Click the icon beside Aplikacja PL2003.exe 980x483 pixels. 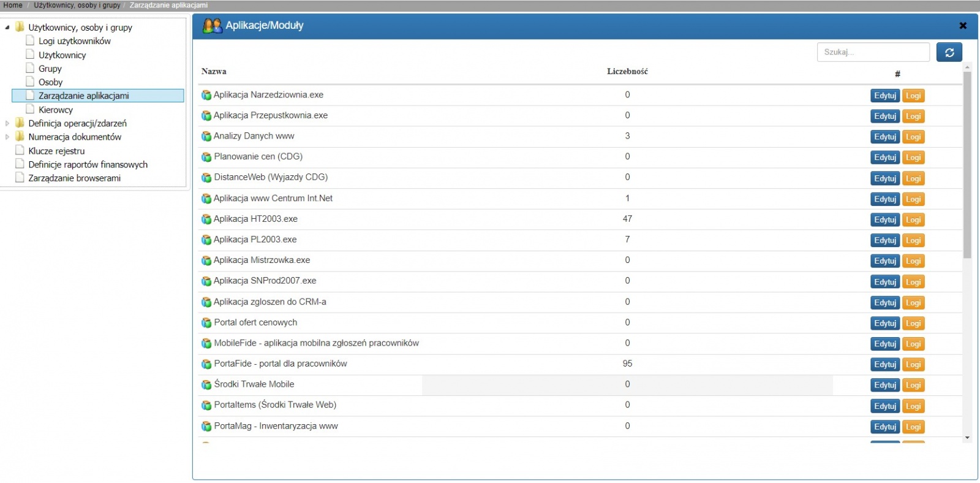pos(206,240)
